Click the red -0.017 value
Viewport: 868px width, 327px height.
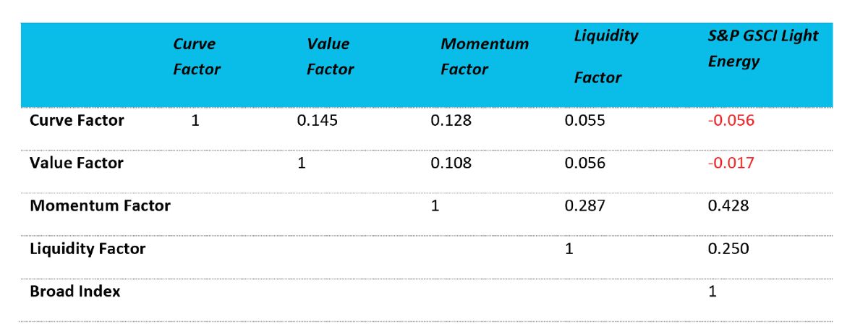[x=731, y=163]
